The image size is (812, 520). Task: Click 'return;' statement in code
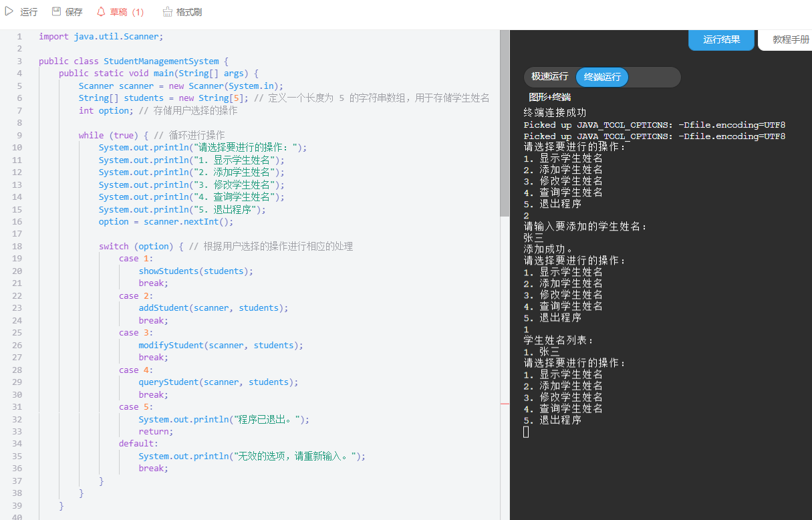[156, 431]
